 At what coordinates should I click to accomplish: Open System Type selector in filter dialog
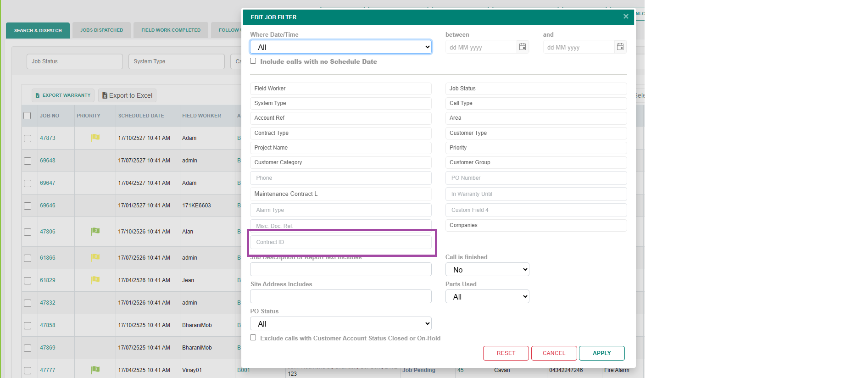tap(341, 103)
